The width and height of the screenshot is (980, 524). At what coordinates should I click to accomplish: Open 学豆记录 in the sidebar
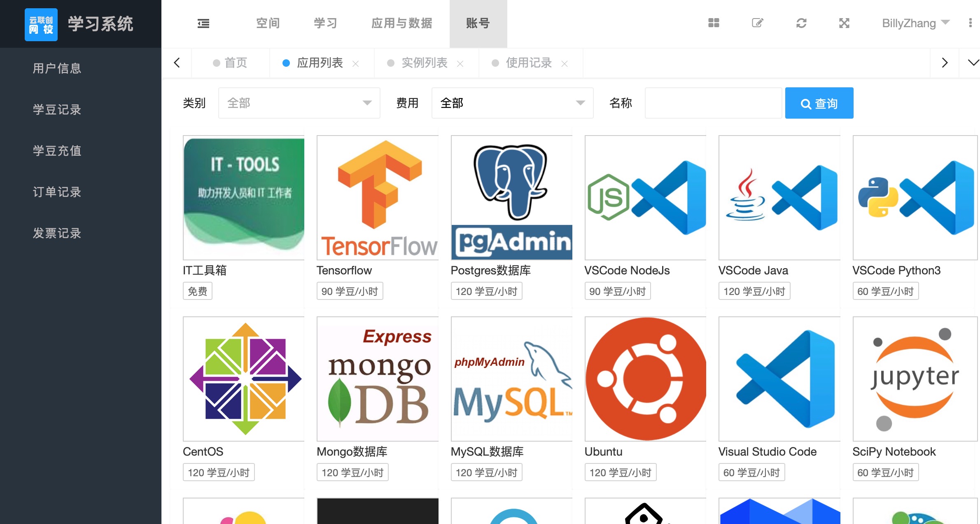click(x=57, y=110)
